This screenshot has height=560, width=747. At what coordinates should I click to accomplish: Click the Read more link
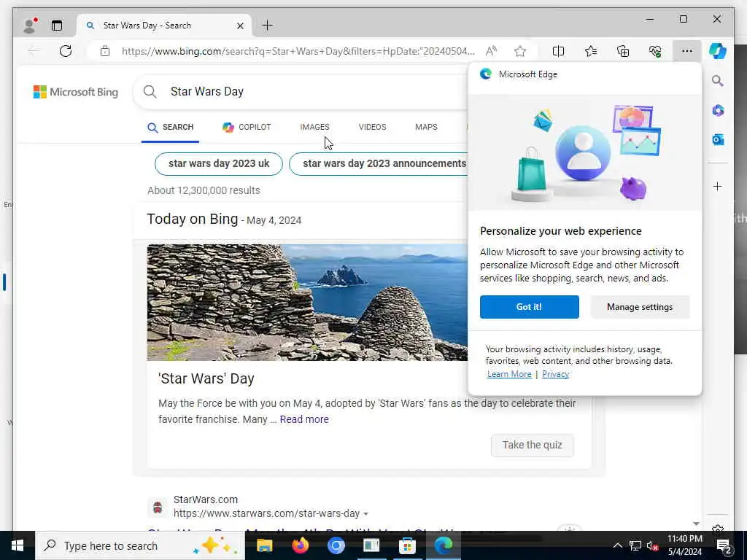tap(304, 419)
